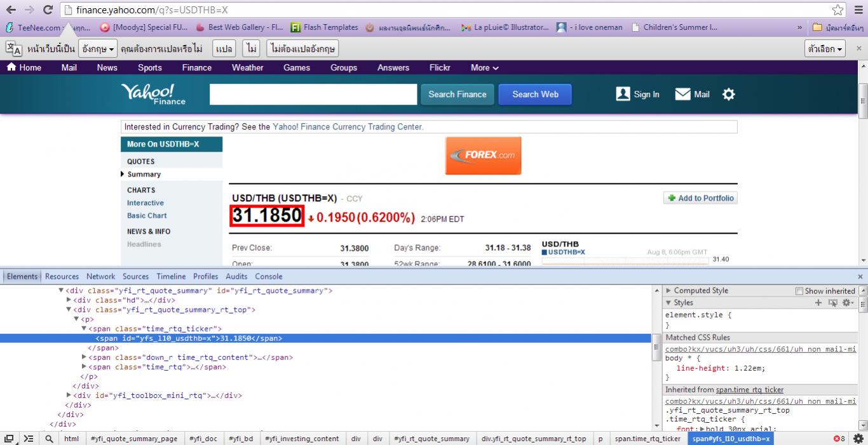The width and height of the screenshot is (868, 445).
Task: Bookmark this page with the star icon
Action: (x=838, y=10)
